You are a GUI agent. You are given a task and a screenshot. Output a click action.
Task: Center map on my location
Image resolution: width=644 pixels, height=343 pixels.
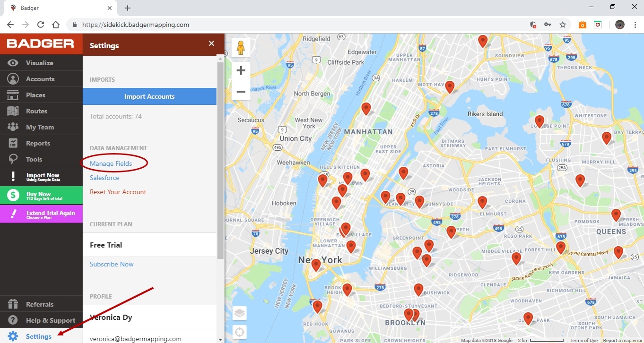[240, 332]
